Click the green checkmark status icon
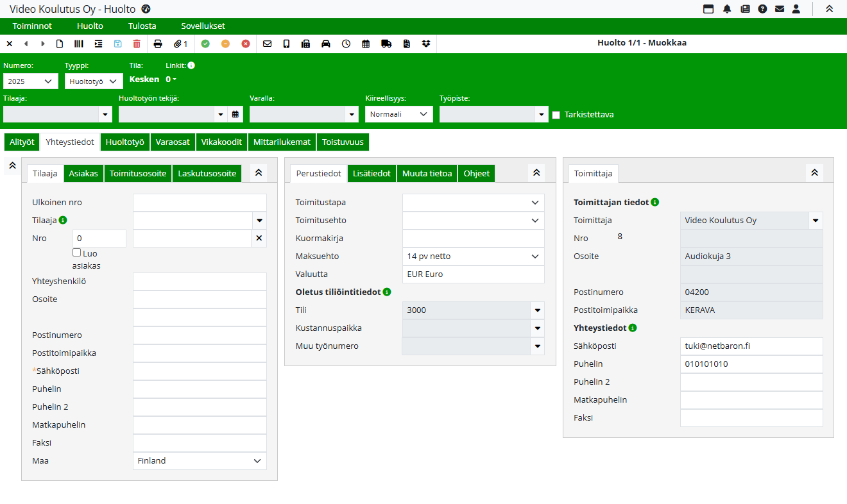Image resolution: width=847 pixels, height=504 pixels. [205, 44]
